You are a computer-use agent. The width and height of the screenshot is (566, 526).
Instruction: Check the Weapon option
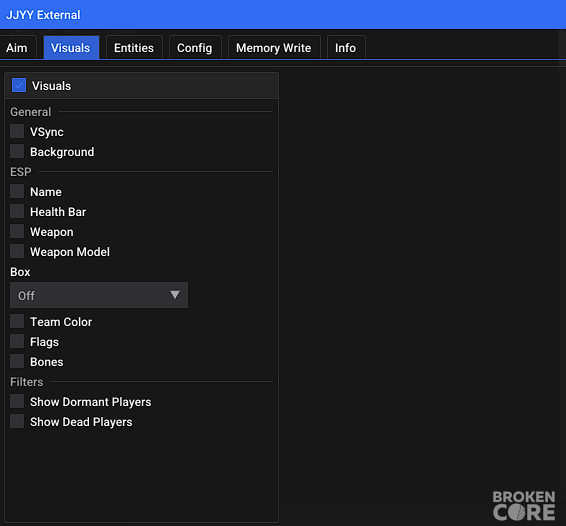click(x=17, y=231)
